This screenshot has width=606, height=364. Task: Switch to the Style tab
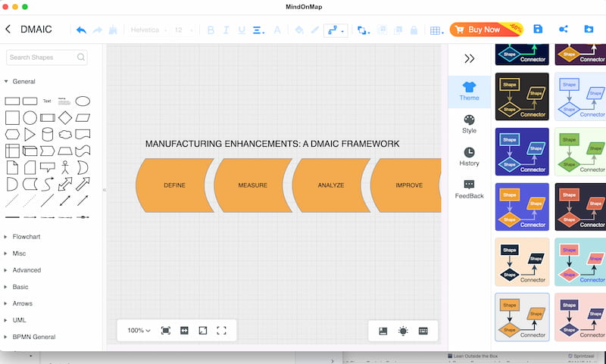pyautogui.click(x=469, y=124)
